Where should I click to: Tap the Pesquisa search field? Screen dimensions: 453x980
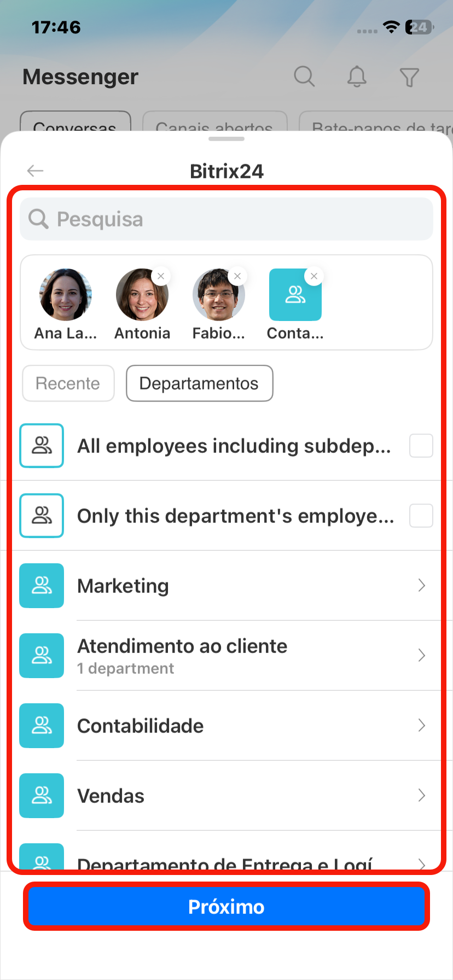click(226, 219)
